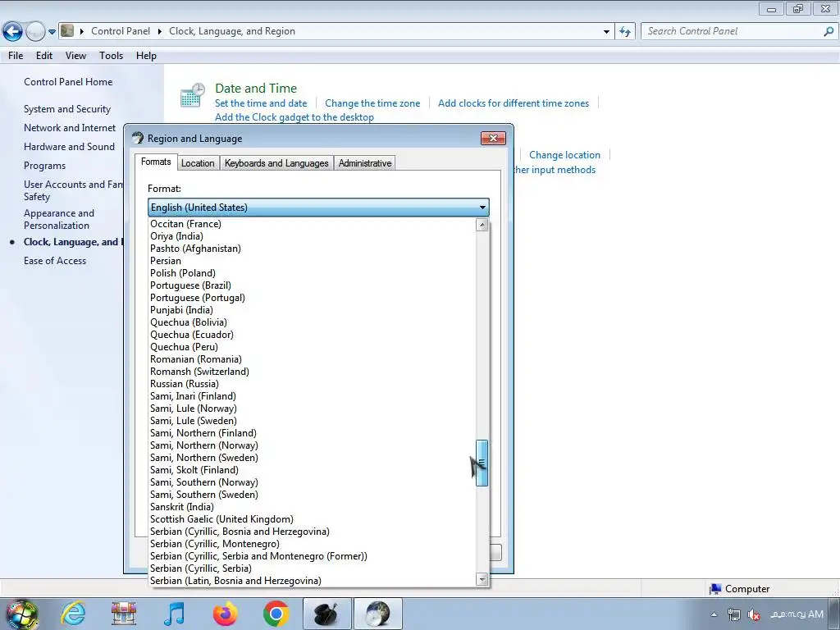This screenshot has height=630, width=840.
Task: Switch to the Location tab
Action: [x=198, y=163]
